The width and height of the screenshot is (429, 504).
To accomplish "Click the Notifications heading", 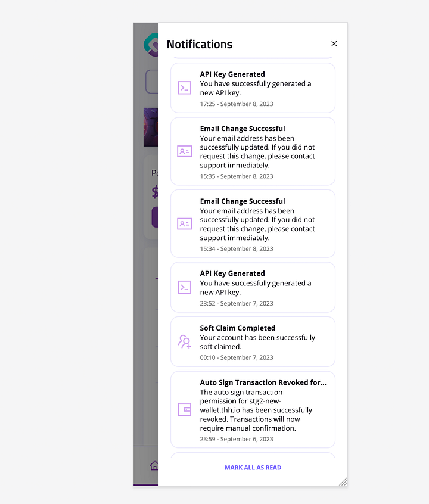I will (200, 44).
